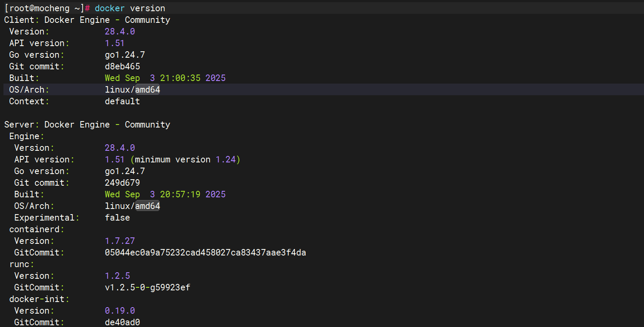The height and width of the screenshot is (327, 644).
Task: Select the 'Server: Docker Engine - Community' header line
Action: [x=87, y=125]
